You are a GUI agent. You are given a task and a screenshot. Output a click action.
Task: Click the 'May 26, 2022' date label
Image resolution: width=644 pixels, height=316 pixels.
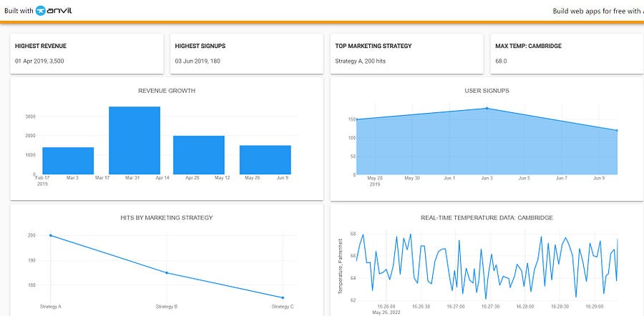pos(386,312)
